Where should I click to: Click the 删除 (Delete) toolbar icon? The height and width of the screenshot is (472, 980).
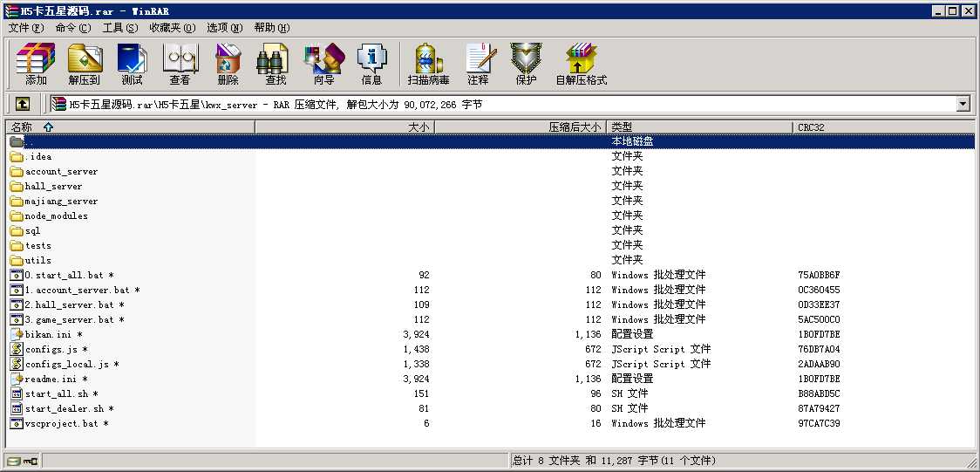tap(228, 64)
